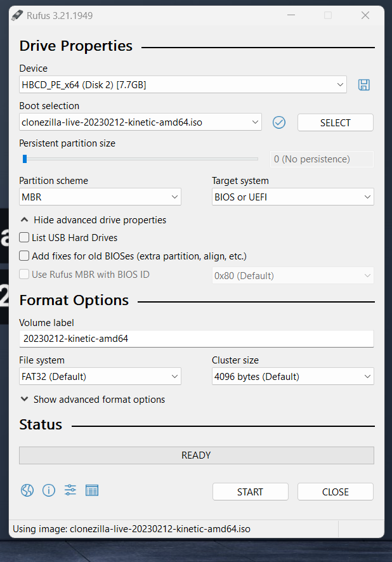Image resolution: width=392 pixels, height=562 pixels.
Task: Open the language globe icon
Action: (27, 490)
